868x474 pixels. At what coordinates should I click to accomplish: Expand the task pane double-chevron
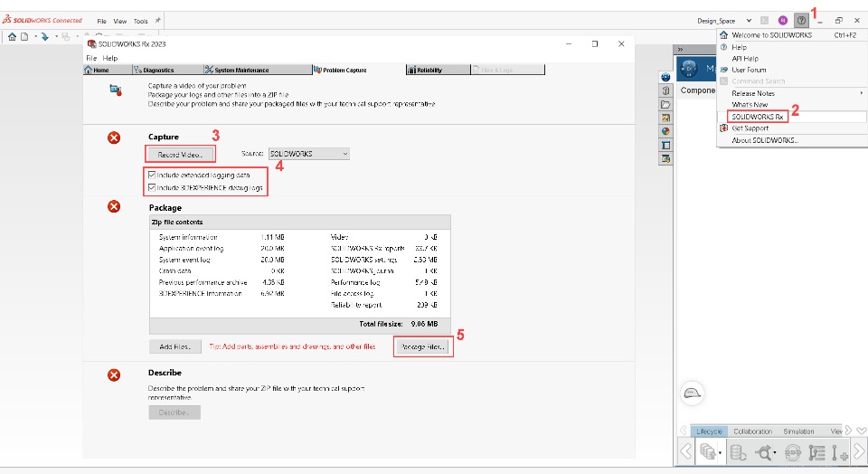pyautogui.click(x=680, y=49)
